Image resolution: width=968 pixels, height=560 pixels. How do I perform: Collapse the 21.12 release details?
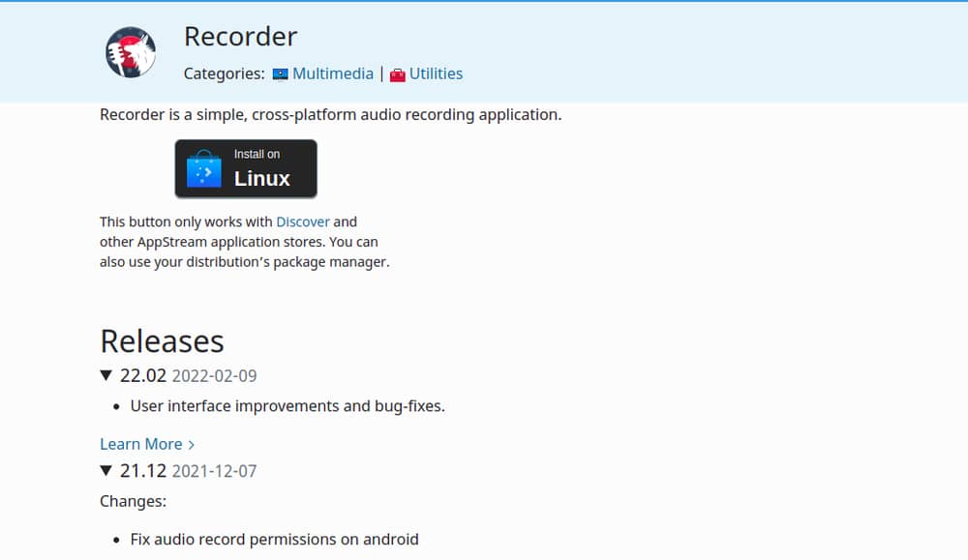[x=106, y=471]
